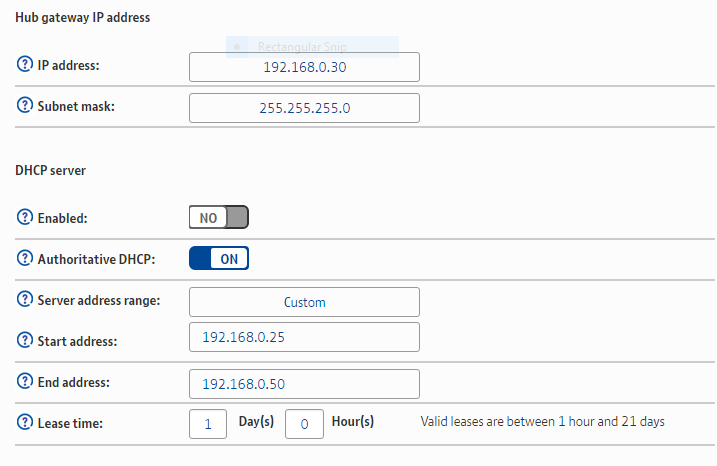
Task: Click the hub IP address field
Action: point(304,67)
